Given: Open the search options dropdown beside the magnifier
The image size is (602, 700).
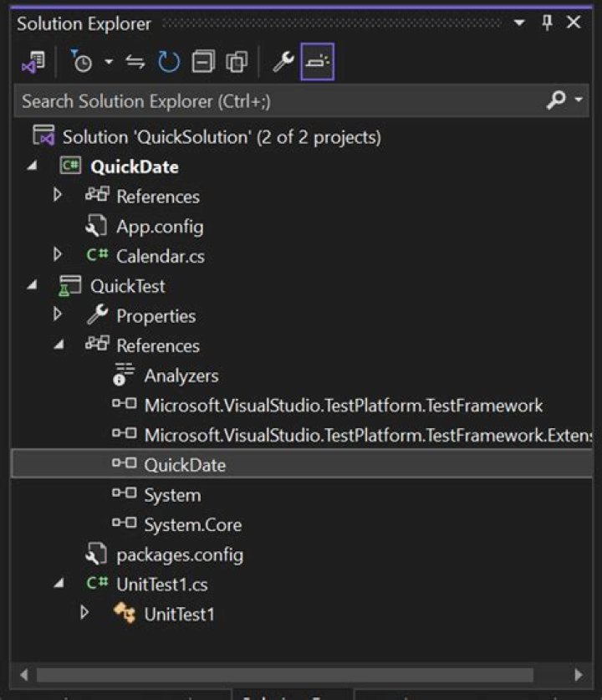Looking at the screenshot, I should [577, 100].
